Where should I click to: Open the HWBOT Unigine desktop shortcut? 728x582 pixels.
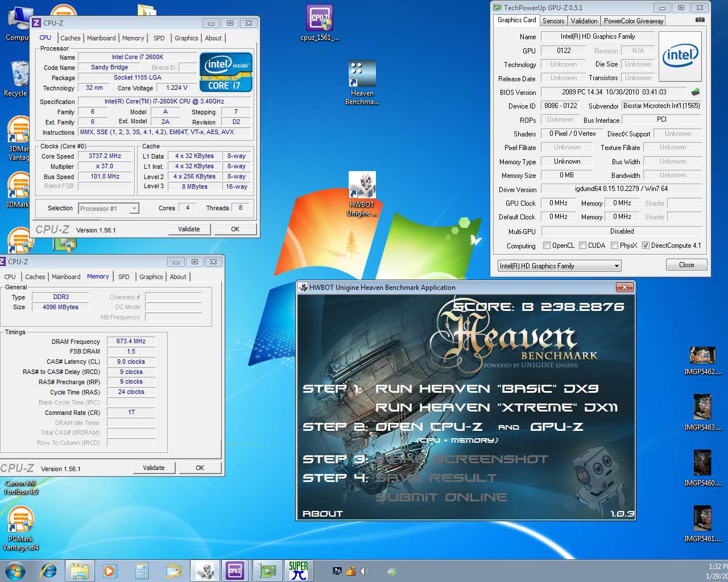362,194
